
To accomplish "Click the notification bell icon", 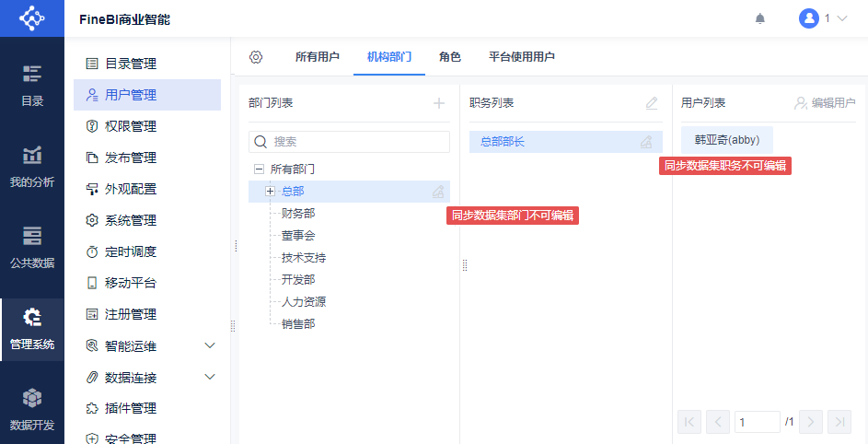I will (x=760, y=18).
